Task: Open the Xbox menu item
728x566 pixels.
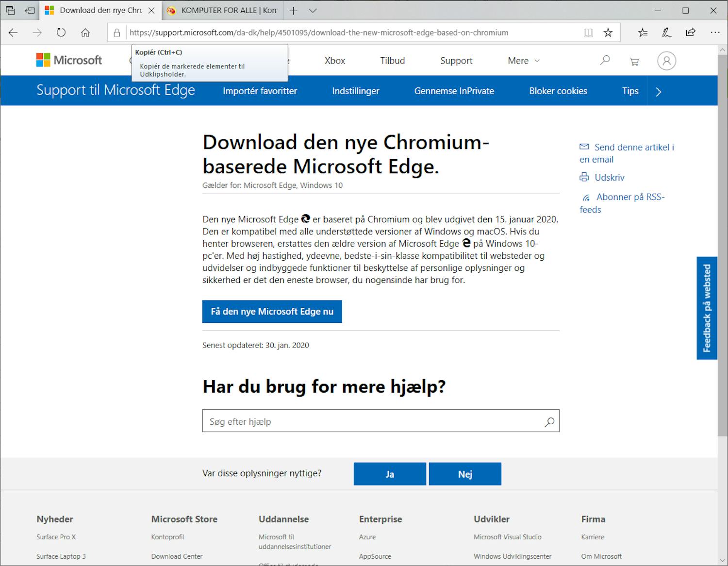Action: [x=335, y=61]
